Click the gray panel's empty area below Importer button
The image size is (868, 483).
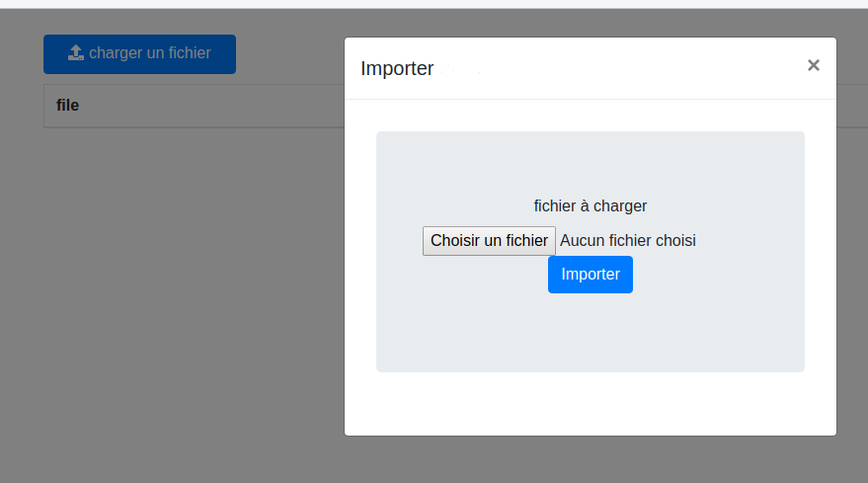pyautogui.click(x=590, y=336)
